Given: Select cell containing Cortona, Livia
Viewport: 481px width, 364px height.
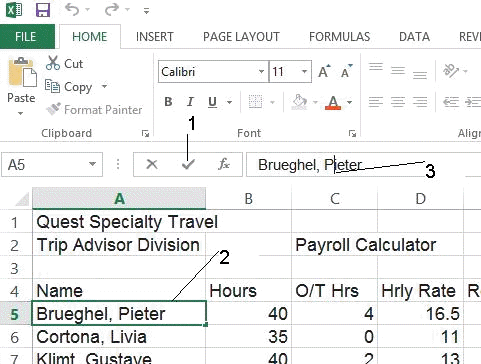Looking at the screenshot, I should 119,337.
